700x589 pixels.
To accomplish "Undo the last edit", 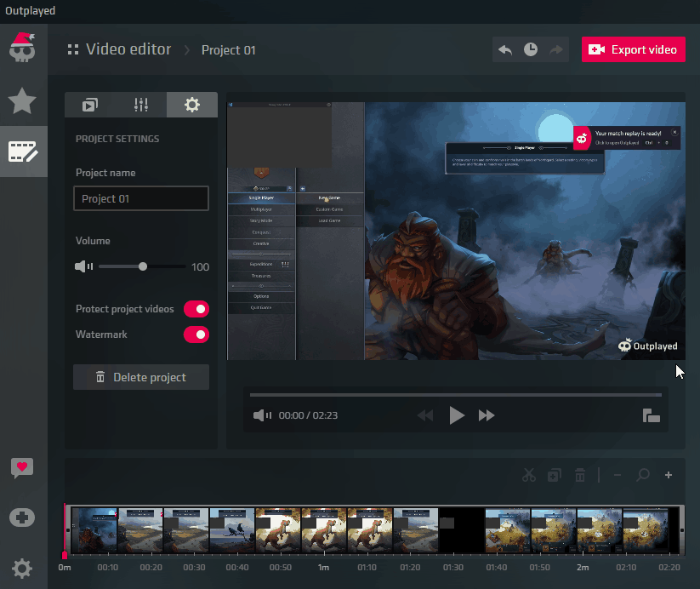I will (x=505, y=49).
